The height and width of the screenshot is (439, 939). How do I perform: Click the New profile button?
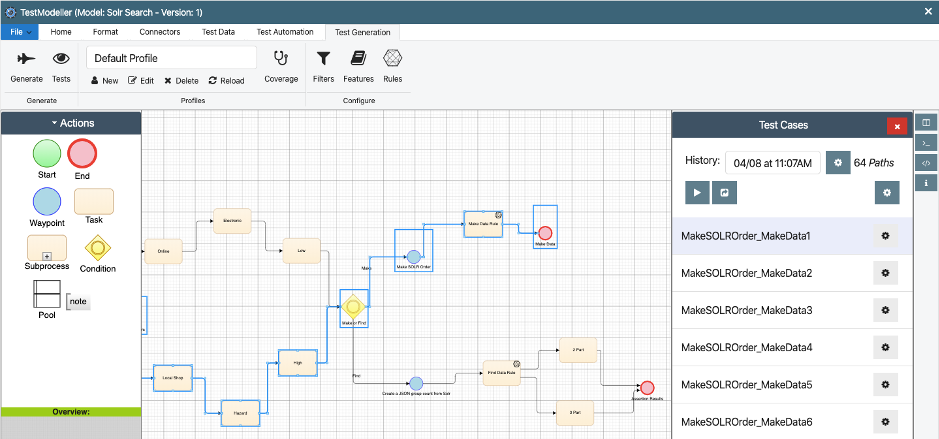pos(104,81)
